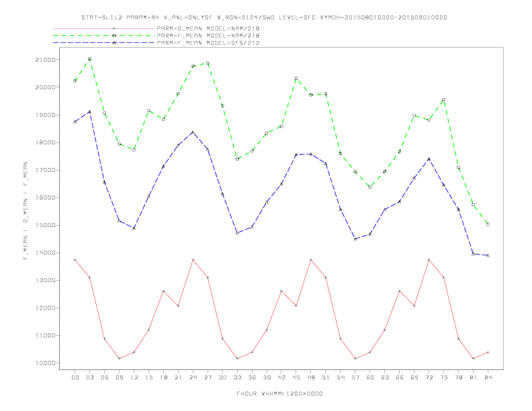
Task: Click the 13000 y-axis tick label
Action: tap(45, 281)
